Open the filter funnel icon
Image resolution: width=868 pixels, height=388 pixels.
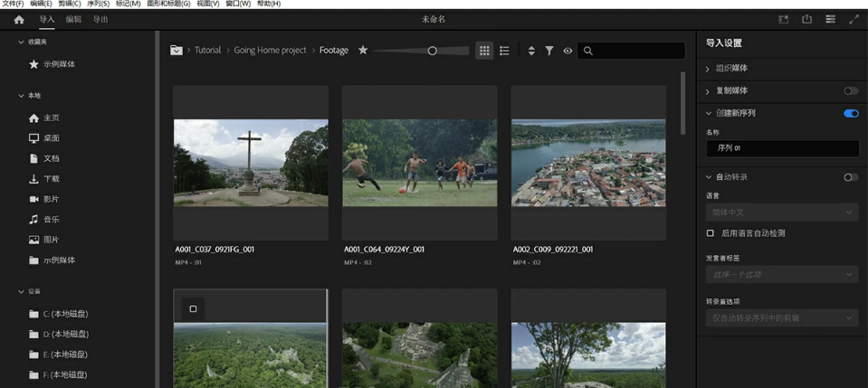pos(549,51)
